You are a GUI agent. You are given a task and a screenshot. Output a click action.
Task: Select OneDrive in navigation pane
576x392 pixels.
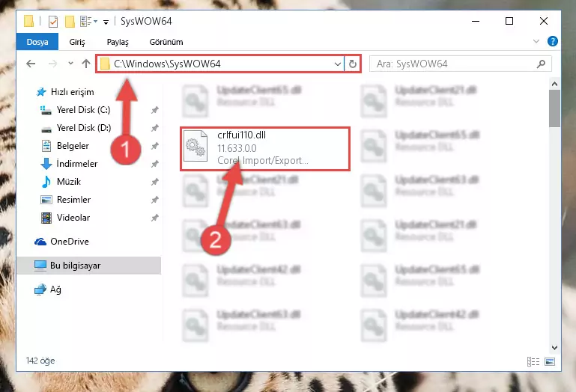coord(70,242)
